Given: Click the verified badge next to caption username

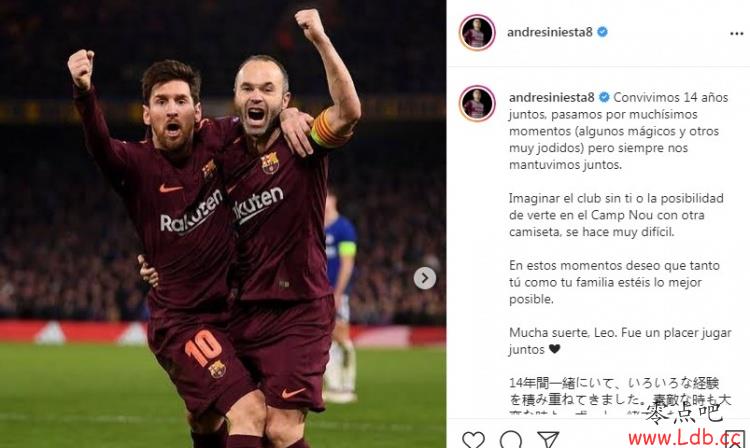Looking at the screenshot, I should click(604, 98).
